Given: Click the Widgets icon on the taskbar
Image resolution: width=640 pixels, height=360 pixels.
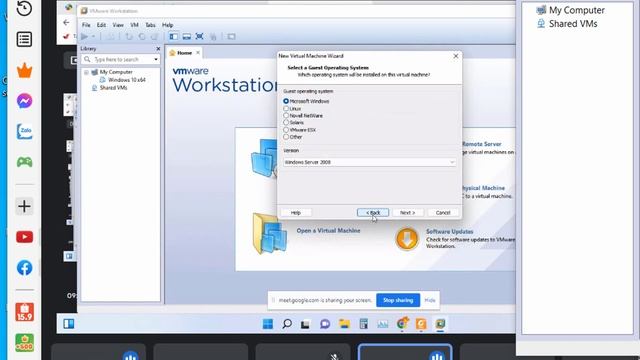Looking at the screenshot, I should (69, 324).
